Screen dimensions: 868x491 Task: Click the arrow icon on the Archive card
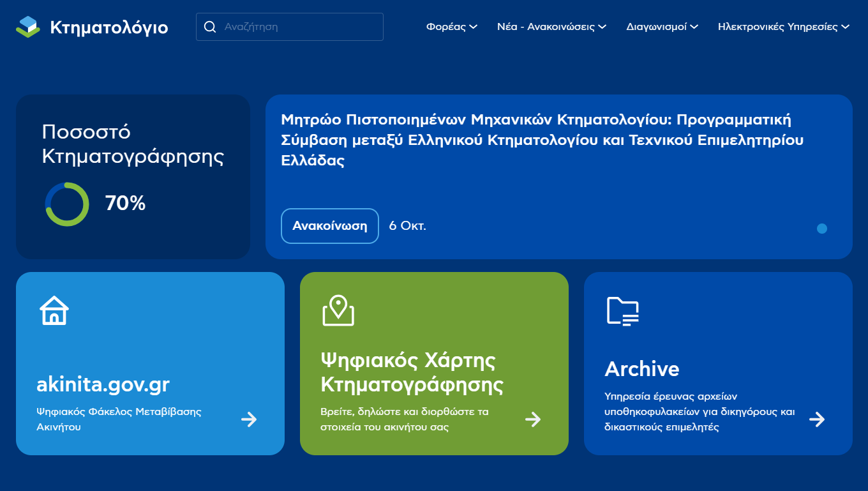(818, 419)
